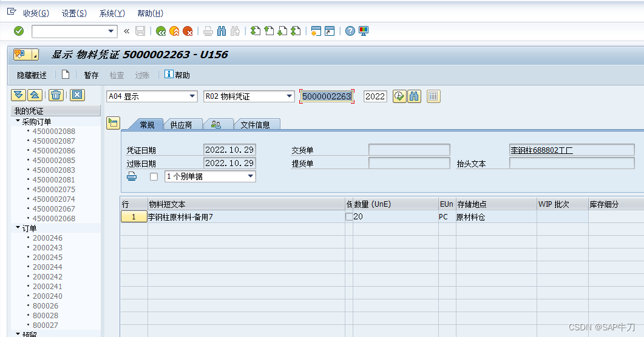Viewport: 644px width, 337px height.
Task: Click the 隐藏概述 button
Action: click(x=32, y=75)
